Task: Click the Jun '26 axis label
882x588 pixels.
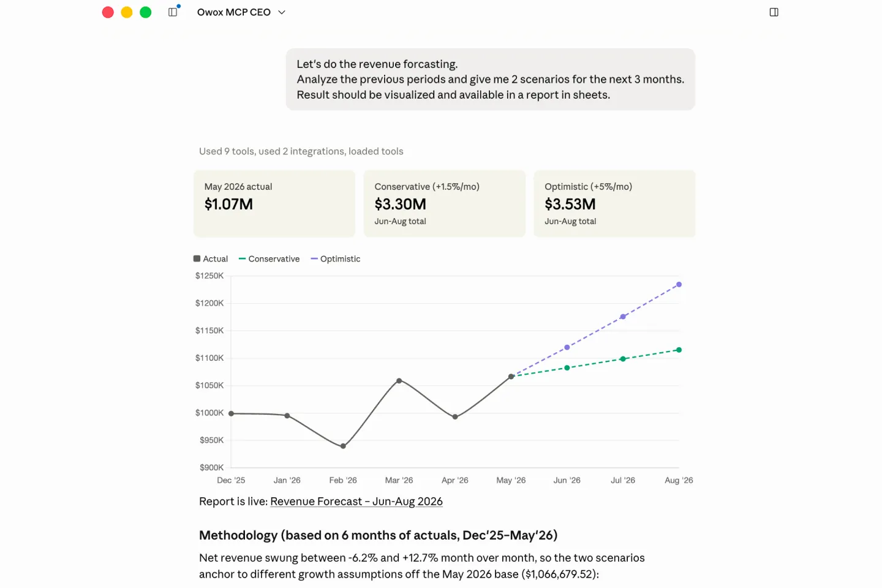Action: pyautogui.click(x=567, y=481)
